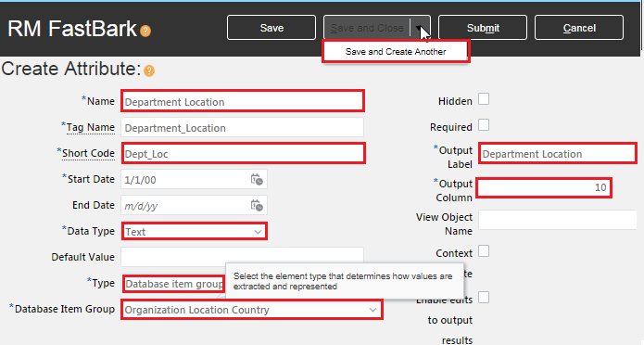Open help icon beside RM FastBark title
This screenshot has height=345, width=644.
point(145,31)
